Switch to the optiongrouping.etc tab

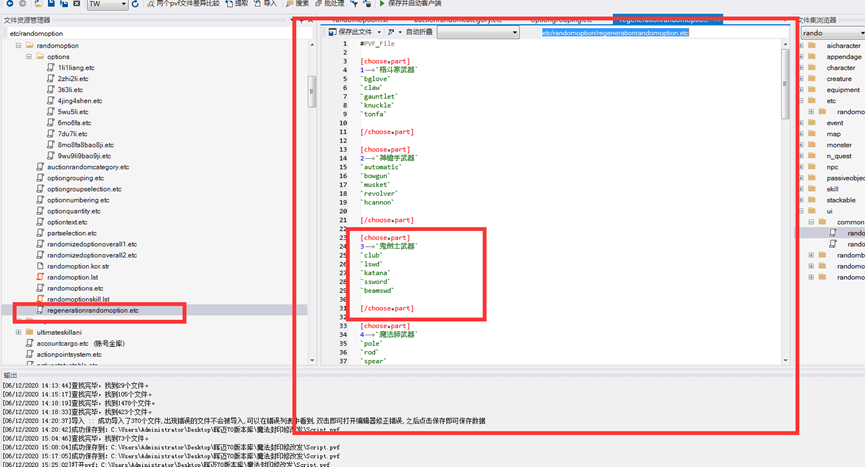(560, 19)
